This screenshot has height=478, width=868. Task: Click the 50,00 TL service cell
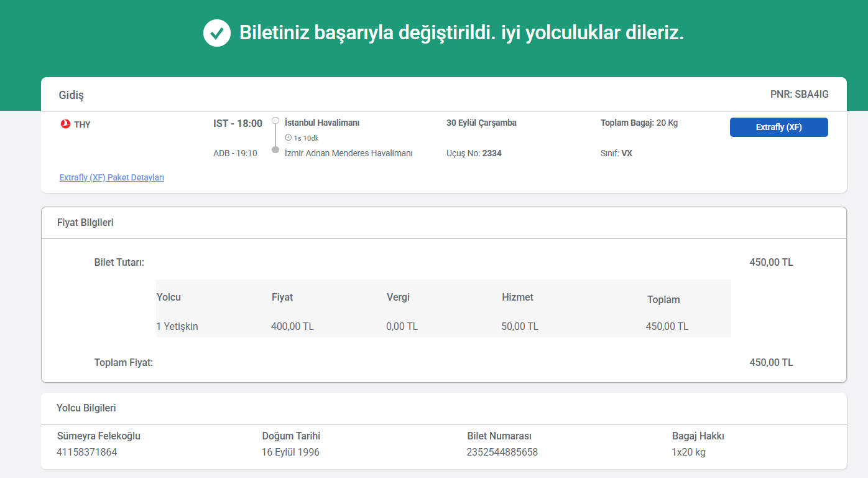[520, 326]
